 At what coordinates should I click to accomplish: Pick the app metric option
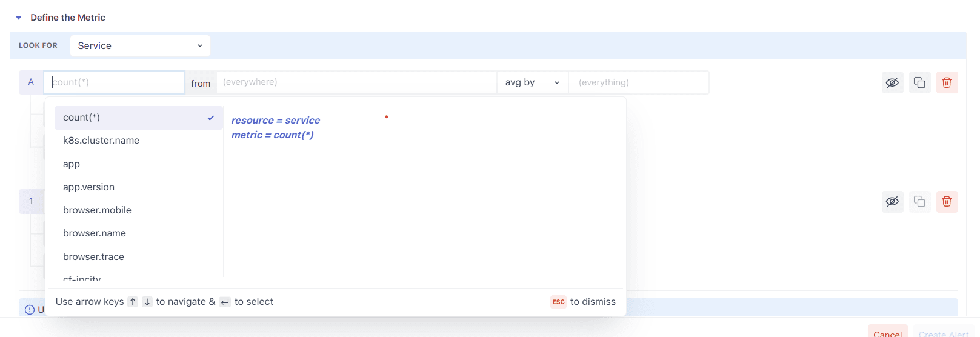(x=72, y=164)
